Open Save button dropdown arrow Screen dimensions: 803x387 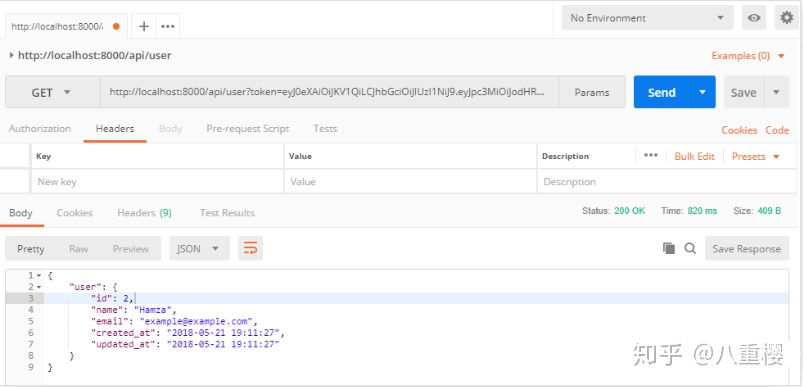point(776,92)
